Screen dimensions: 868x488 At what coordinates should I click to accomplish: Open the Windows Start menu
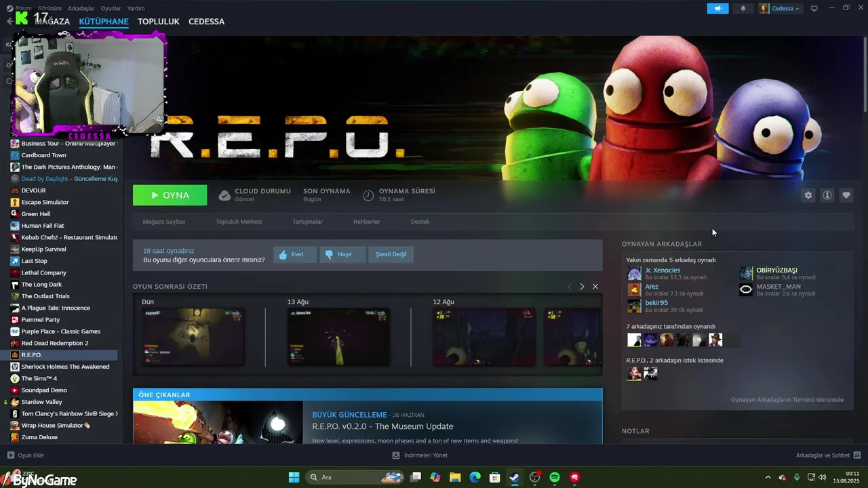coord(294,477)
